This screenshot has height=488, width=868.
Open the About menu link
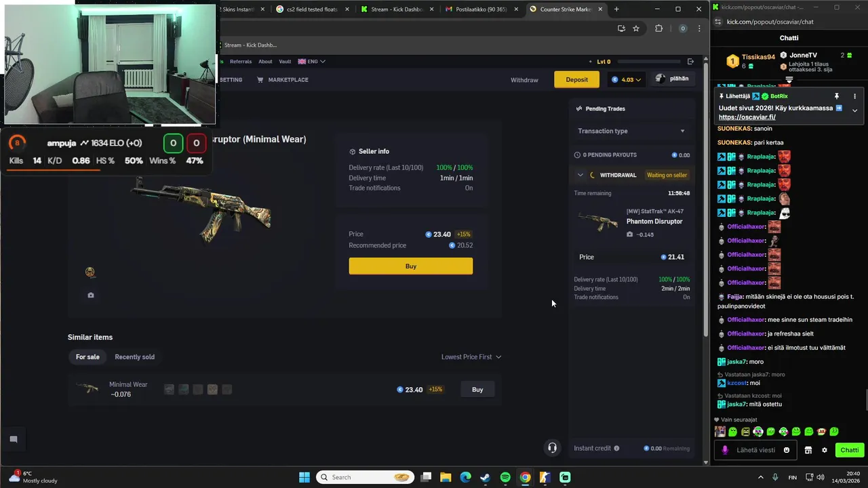pyautogui.click(x=265, y=62)
